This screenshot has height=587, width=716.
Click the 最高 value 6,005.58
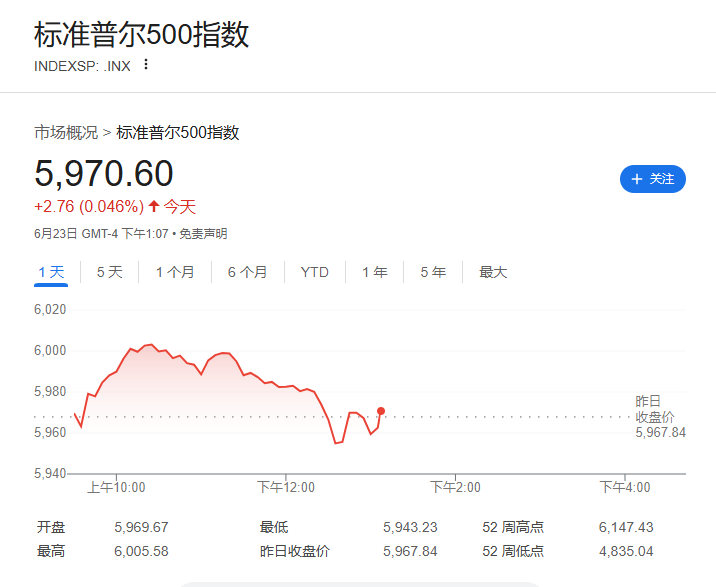[141, 551]
